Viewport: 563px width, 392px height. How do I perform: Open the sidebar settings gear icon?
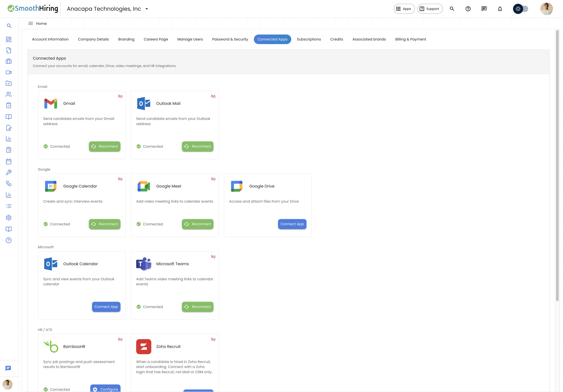[x=9, y=217]
